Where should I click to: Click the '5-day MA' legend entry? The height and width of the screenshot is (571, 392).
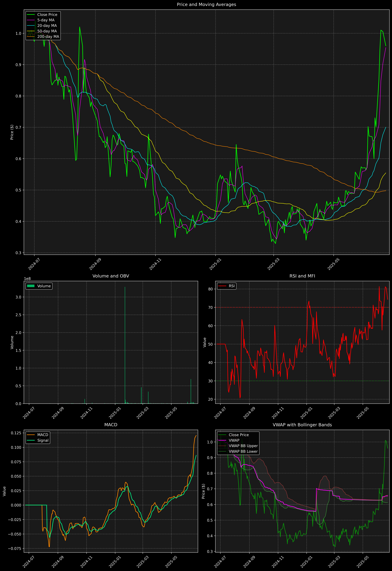[x=46, y=20]
